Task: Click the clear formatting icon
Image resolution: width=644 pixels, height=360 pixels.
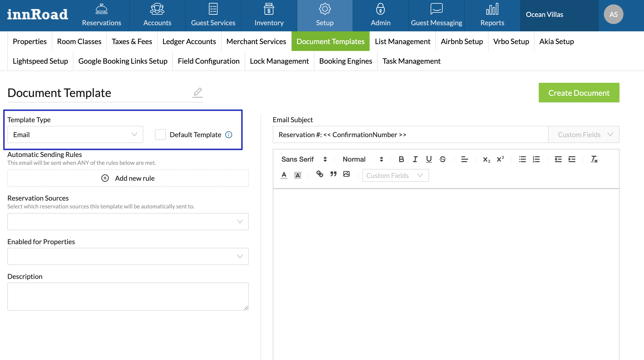Action: [x=594, y=159]
